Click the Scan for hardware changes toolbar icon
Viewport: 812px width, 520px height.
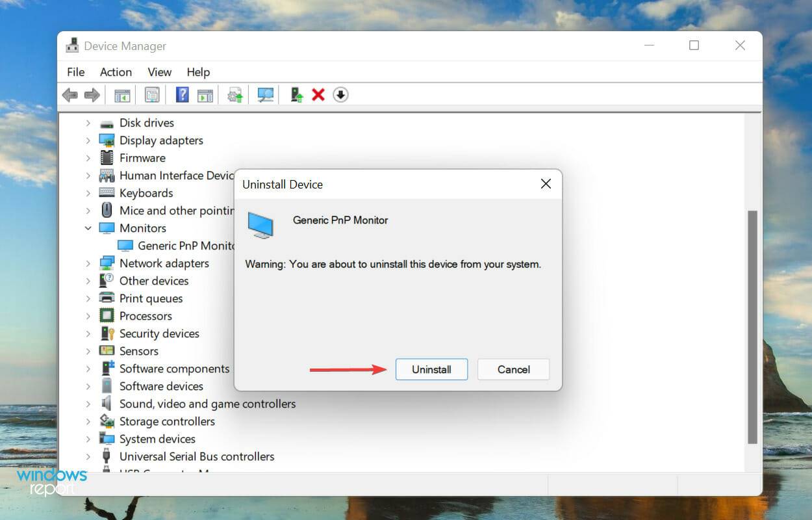point(264,94)
